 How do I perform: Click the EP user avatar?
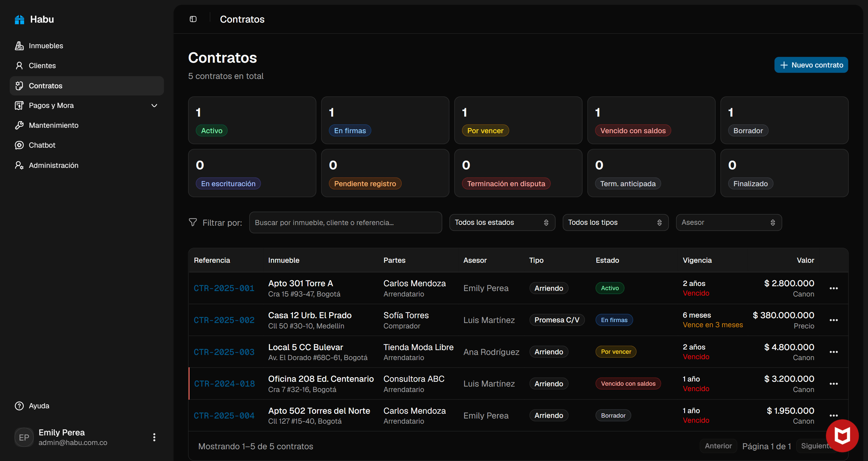(24, 437)
